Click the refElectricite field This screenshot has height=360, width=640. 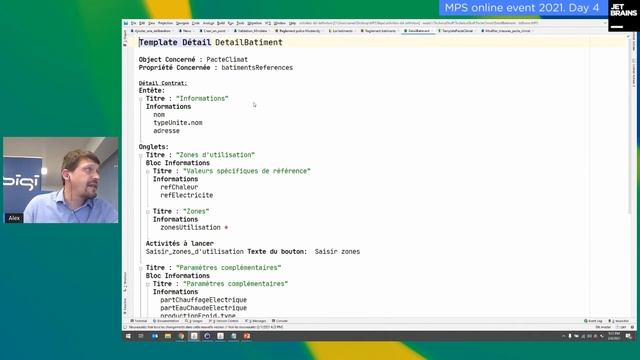[187, 196]
